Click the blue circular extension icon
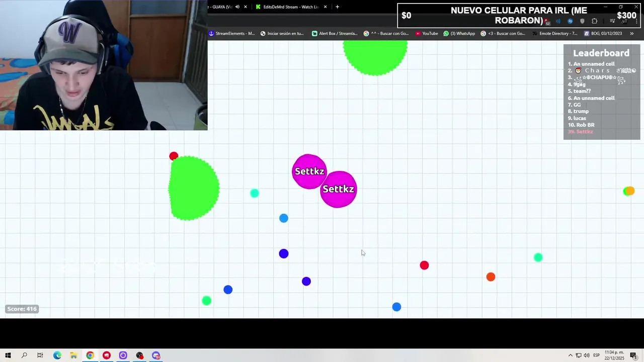Screen dimensions: 644x362 pyautogui.click(x=570, y=21)
